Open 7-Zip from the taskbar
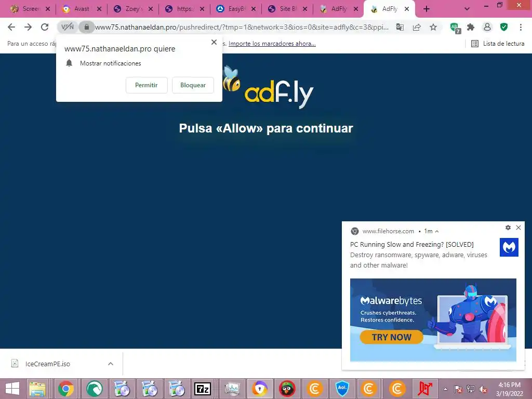 [x=203, y=389]
